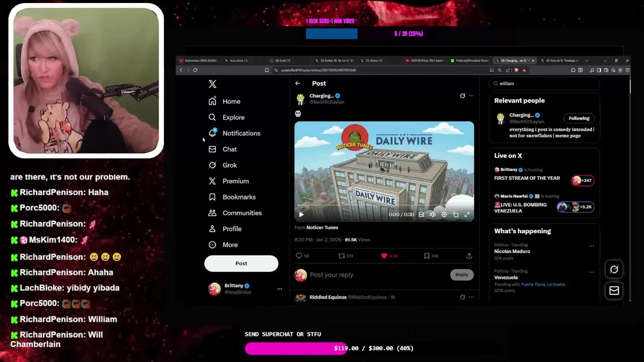Click the video progress bar

tap(384, 206)
